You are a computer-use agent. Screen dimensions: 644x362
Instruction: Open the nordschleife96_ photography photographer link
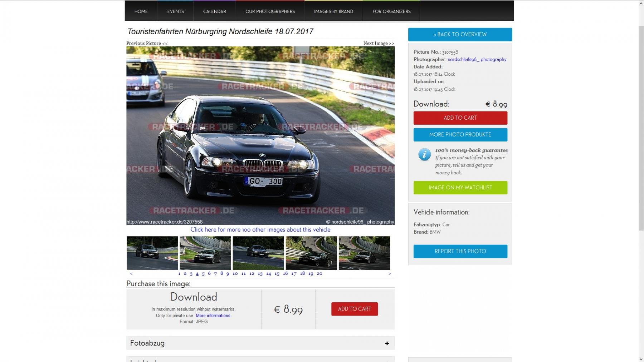(477, 59)
